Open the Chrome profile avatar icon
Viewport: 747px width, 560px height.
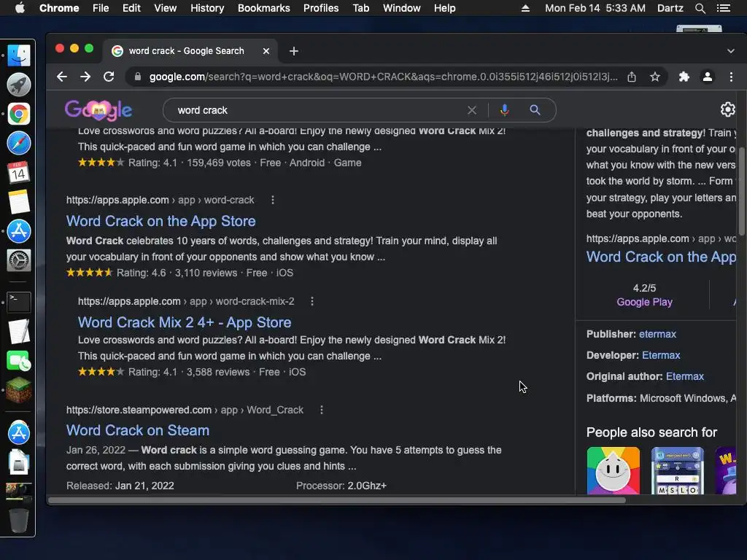(x=708, y=77)
